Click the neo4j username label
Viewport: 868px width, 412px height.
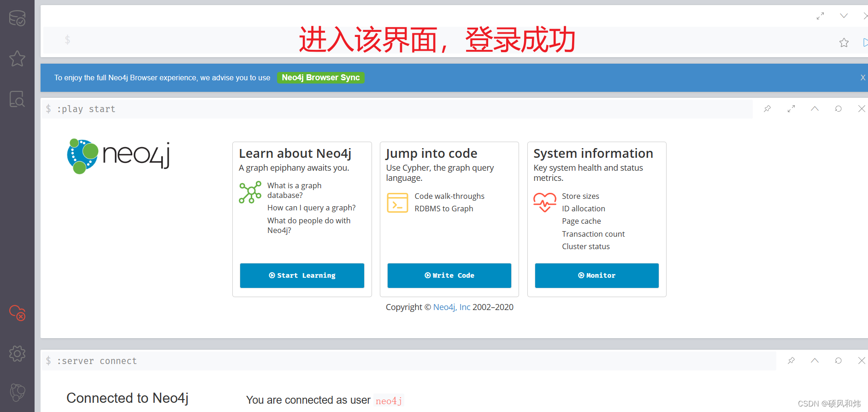pos(389,401)
